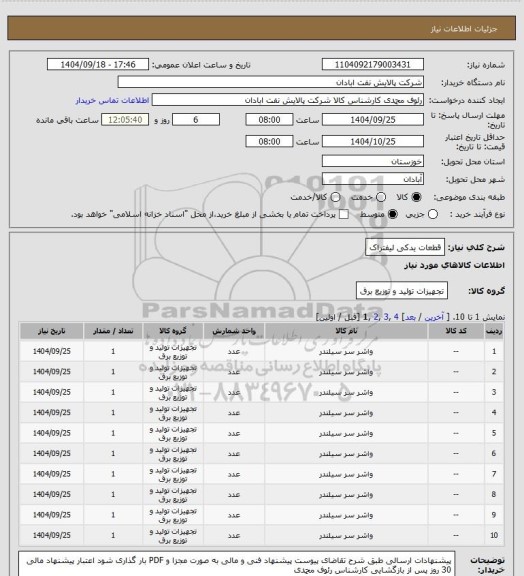The height and width of the screenshot is (576, 524).
Task: Click the response deadline time 08:00 field
Action: (x=269, y=120)
